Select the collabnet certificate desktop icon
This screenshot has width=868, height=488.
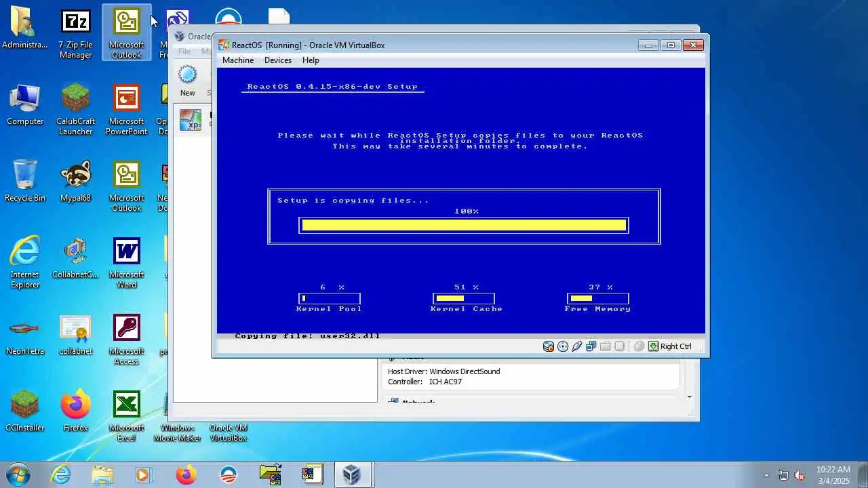[x=75, y=335]
